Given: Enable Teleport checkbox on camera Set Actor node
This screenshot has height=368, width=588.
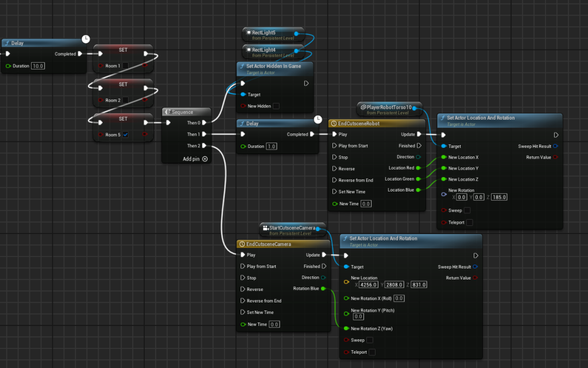Looking at the screenshot, I should pyautogui.click(x=372, y=352).
